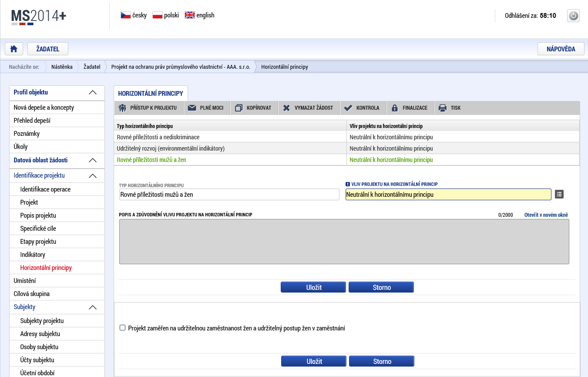Open Adresy subjektu in sidebar
Image resolution: width=588 pixels, height=377 pixels.
click(57, 334)
